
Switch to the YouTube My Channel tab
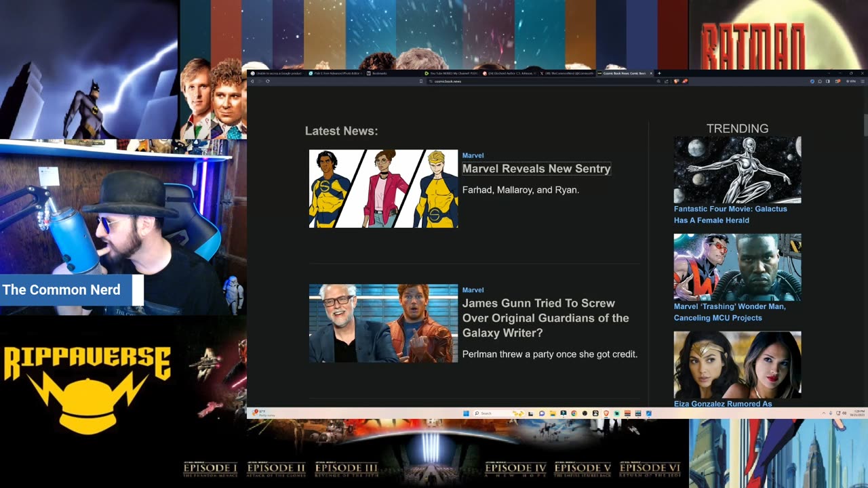point(452,73)
